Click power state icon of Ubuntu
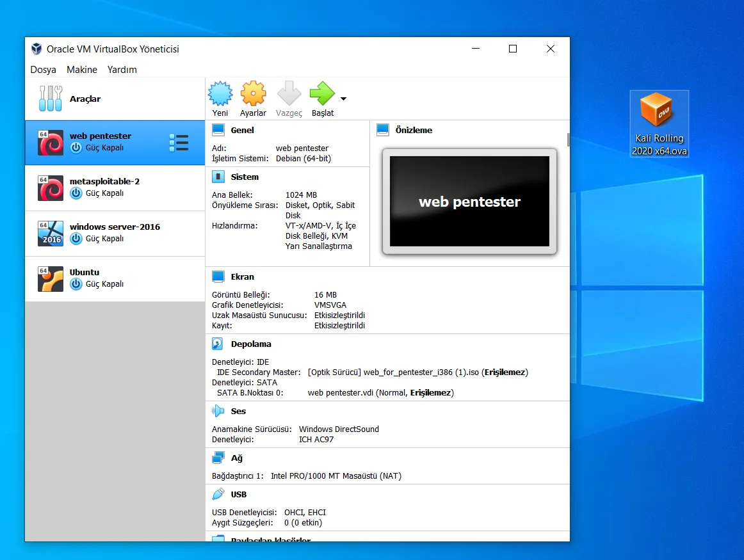The width and height of the screenshot is (744, 560). coord(76,284)
